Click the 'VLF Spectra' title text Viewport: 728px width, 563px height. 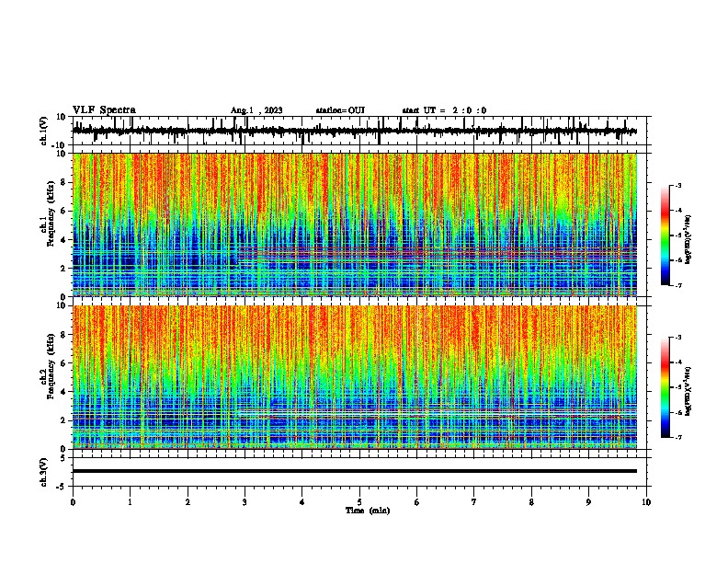(104, 109)
